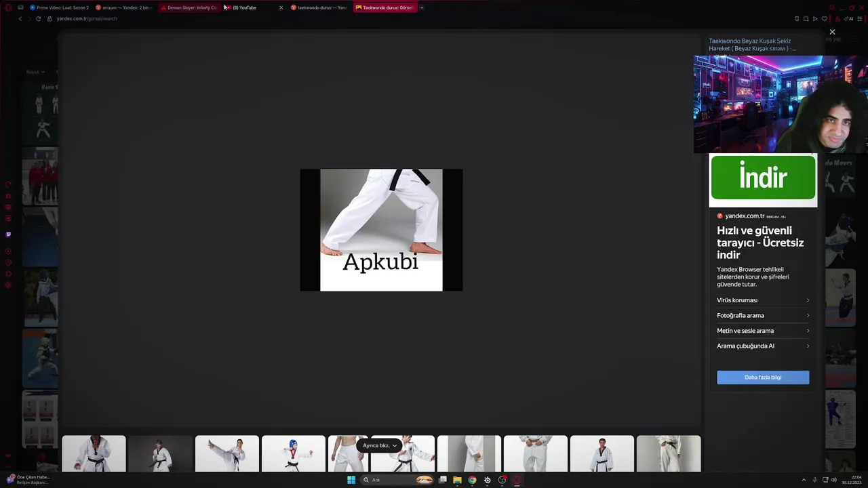Screen dimensions: 868x488
Task: Open the second dark standing figure thumbnail
Action: pyautogui.click(x=160, y=453)
